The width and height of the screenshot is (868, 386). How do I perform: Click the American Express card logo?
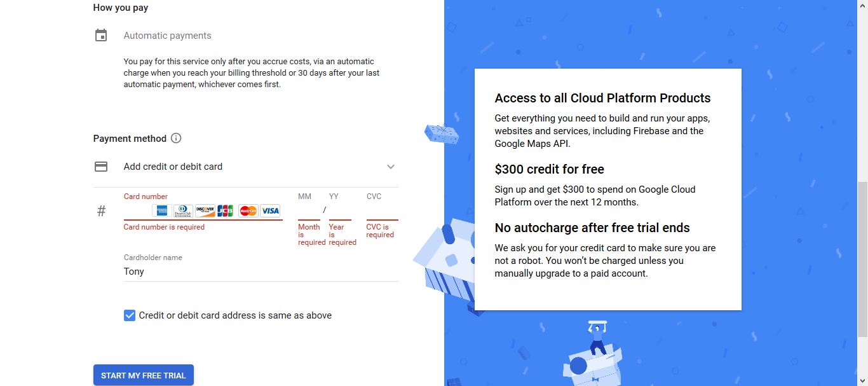click(162, 210)
